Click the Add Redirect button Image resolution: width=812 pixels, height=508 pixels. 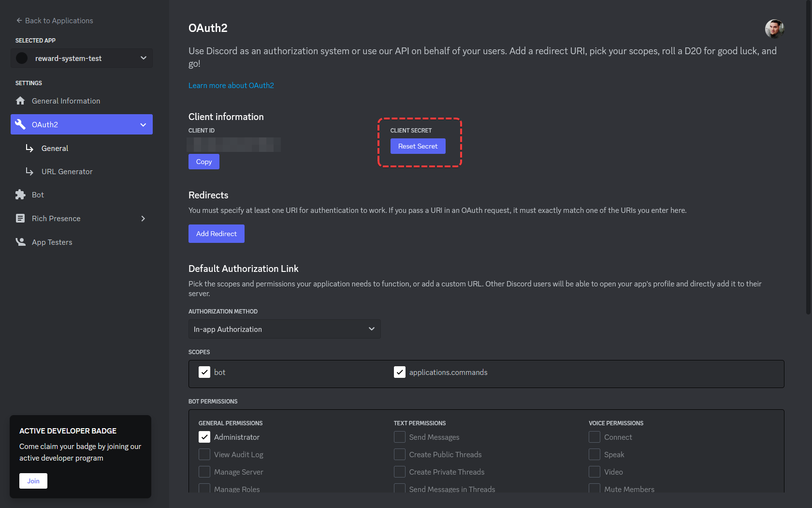coord(217,234)
